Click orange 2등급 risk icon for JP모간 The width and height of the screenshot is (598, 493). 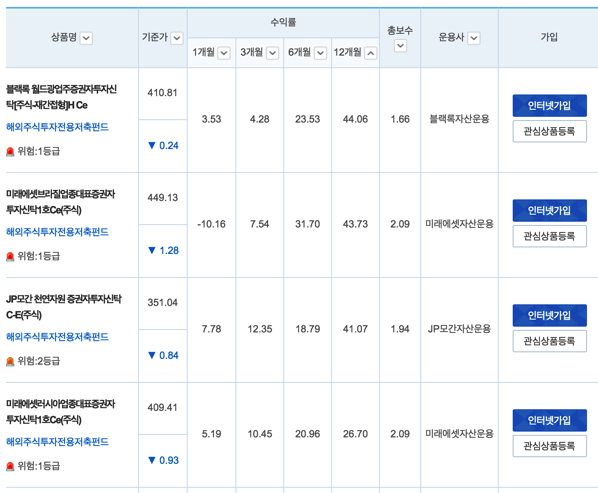click(10, 361)
